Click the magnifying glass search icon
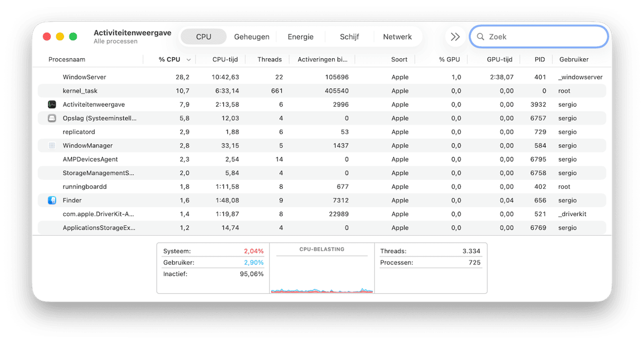 [x=480, y=37]
